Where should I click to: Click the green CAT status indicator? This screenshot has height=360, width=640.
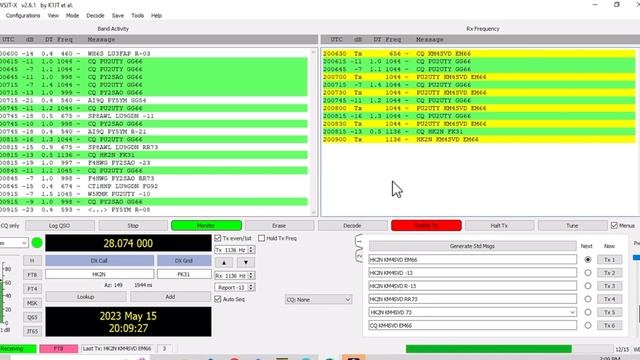pyautogui.click(x=37, y=243)
